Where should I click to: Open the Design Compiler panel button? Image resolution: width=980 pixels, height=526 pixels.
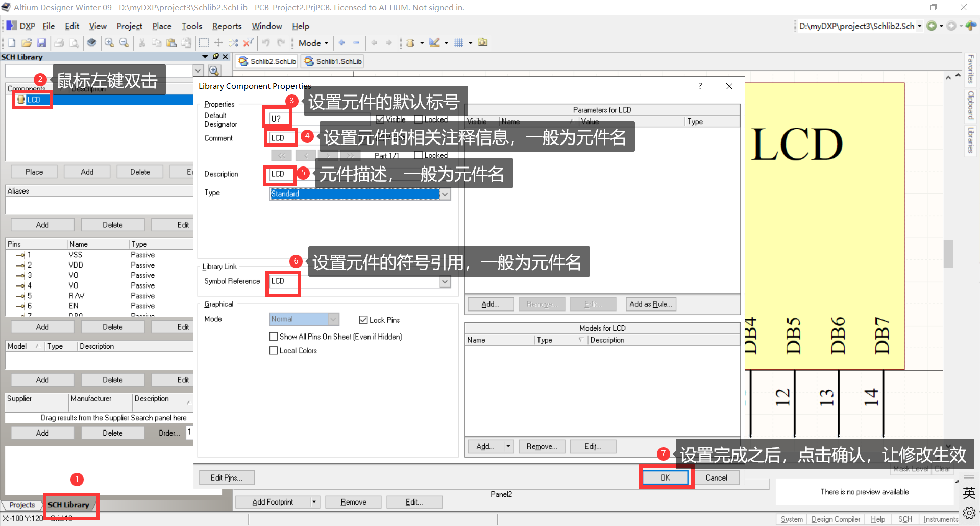[x=836, y=519]
